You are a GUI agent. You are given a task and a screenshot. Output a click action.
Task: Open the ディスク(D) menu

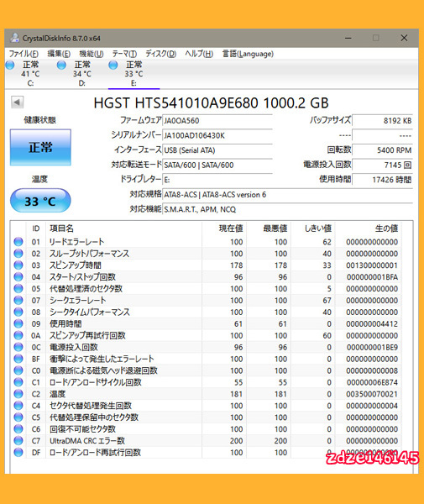pyautogui.click(x=161, y=54)
